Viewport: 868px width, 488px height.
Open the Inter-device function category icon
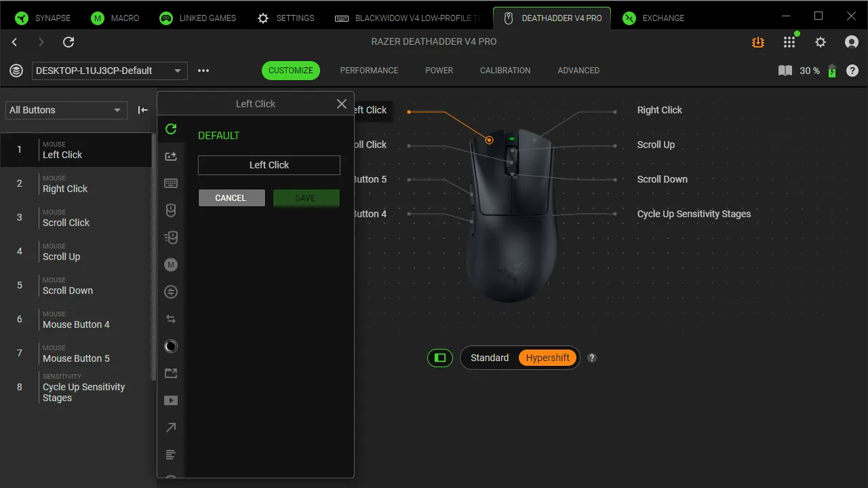pyautogui.click(x=171, y=292)
